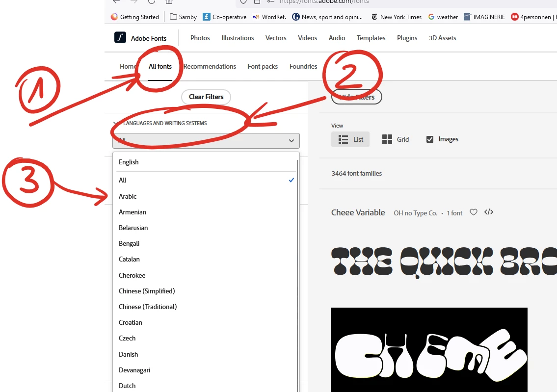
Task: Open the Samby bookmark folder
Action: 184,17
